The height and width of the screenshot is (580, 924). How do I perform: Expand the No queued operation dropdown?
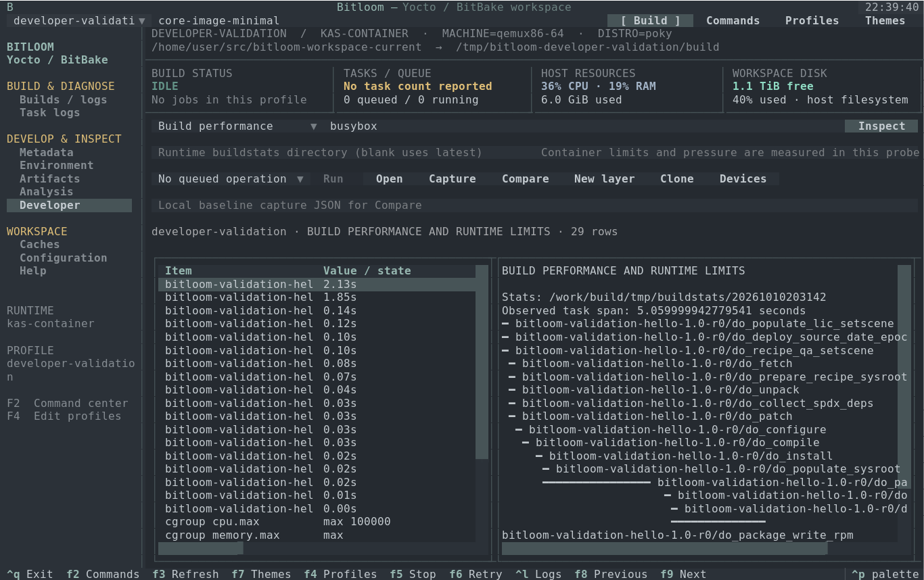pos(231,179)
